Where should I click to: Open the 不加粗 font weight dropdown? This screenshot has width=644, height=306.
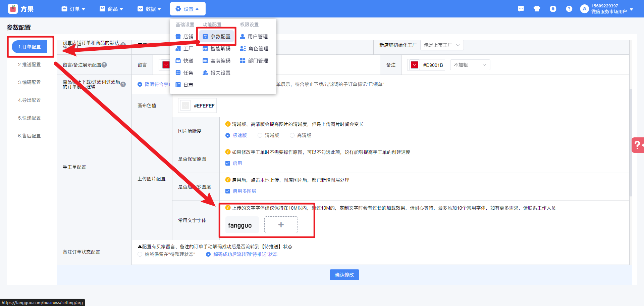tap(470, 65)
